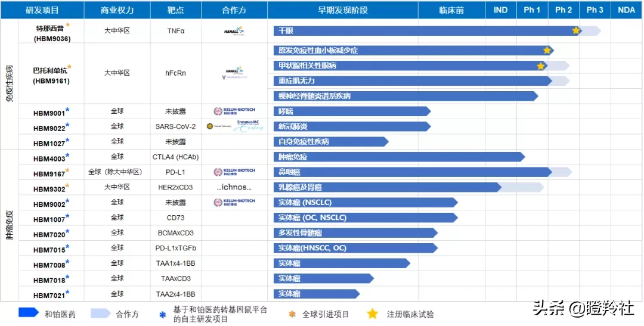
Task: Click the 新冠肺炎 progress bar
Action: (352, 126)
